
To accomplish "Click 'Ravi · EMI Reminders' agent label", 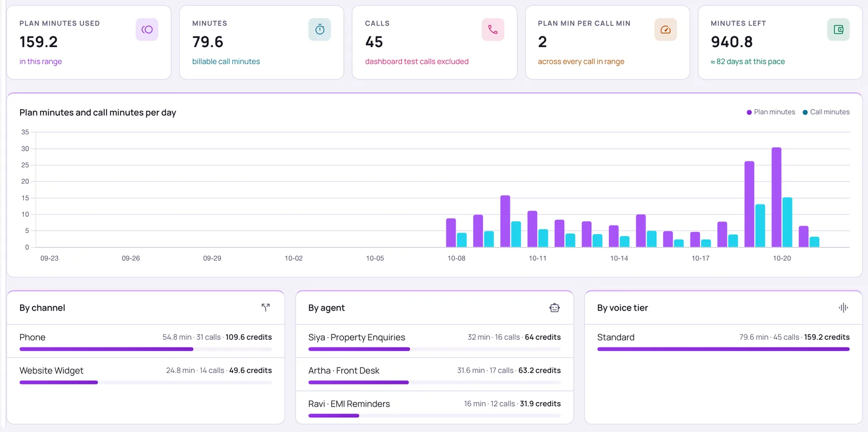I will point(349,404).
